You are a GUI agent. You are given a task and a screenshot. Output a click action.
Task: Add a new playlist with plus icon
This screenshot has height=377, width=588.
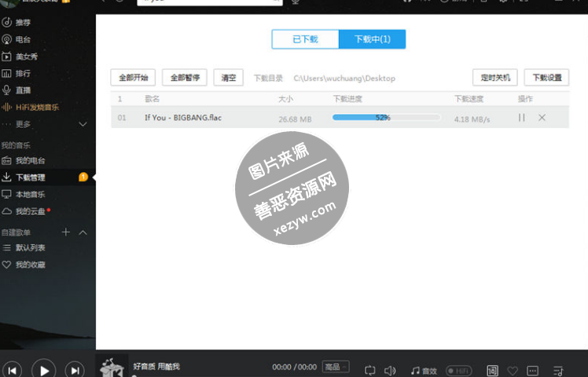(x=66, y=232)
